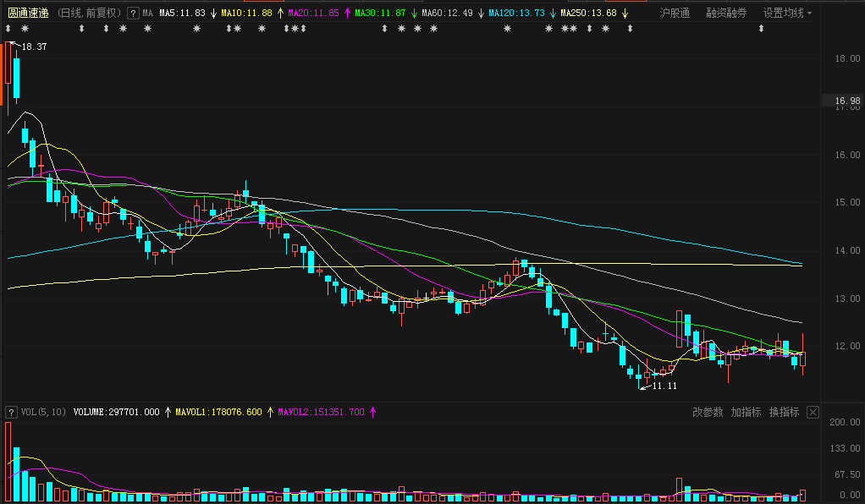
Task: Click the event marker right of MA250:13.68's arrow
Action: point(630,28)
